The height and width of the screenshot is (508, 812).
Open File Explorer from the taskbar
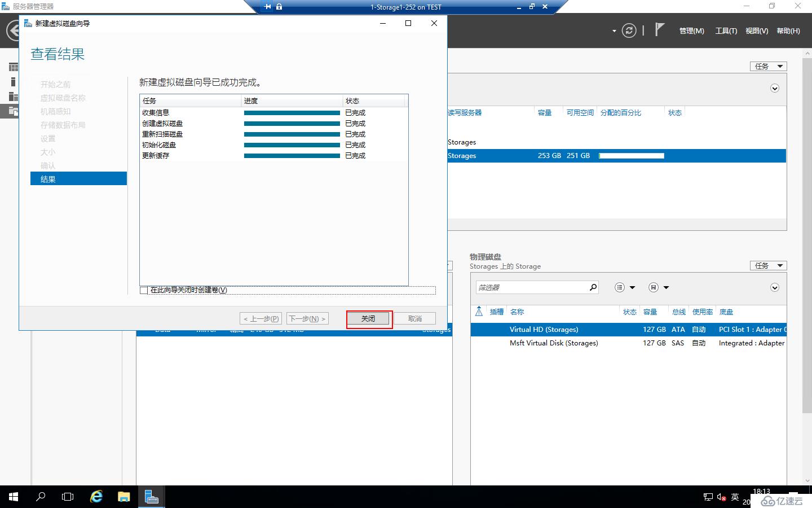pos(123,497)
